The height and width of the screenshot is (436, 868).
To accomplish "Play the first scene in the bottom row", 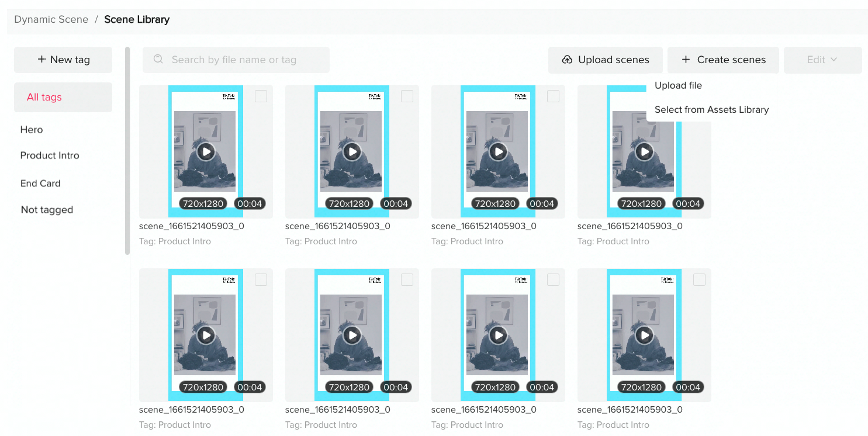I will 206,335.
